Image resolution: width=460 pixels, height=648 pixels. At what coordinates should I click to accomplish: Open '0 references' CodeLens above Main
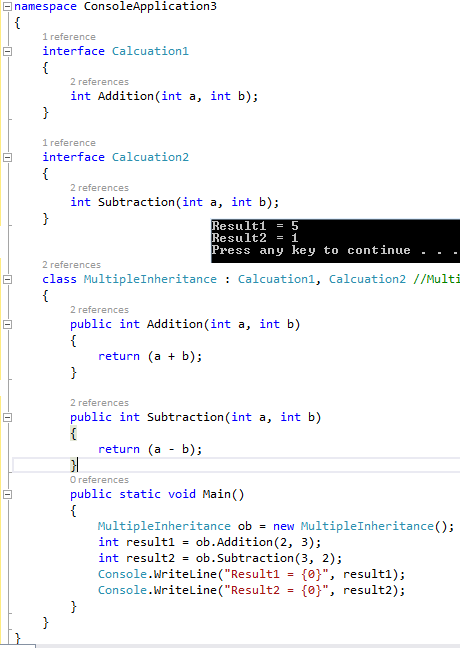[x=99, y=480]
